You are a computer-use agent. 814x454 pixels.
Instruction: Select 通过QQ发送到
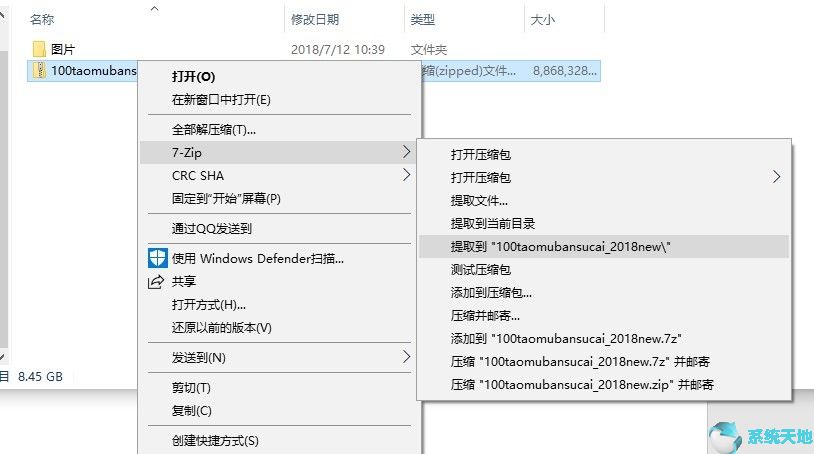coord(212,228)
